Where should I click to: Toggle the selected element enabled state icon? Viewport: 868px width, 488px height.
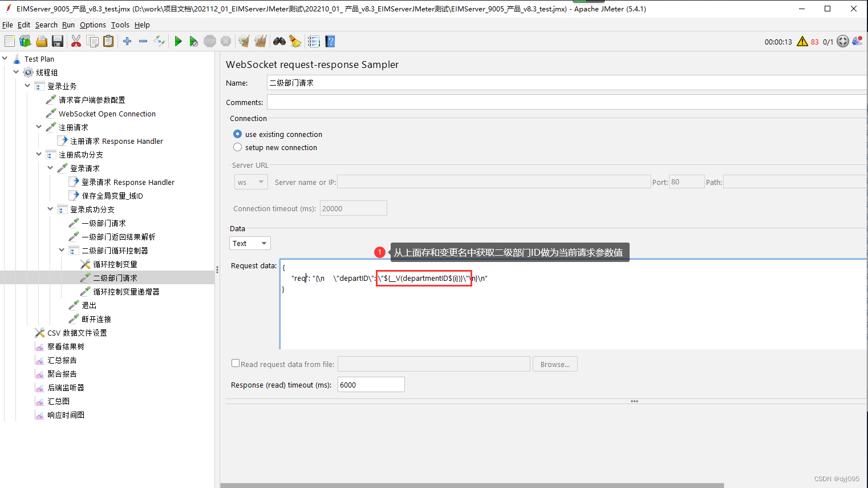click(x=159, y=41)
